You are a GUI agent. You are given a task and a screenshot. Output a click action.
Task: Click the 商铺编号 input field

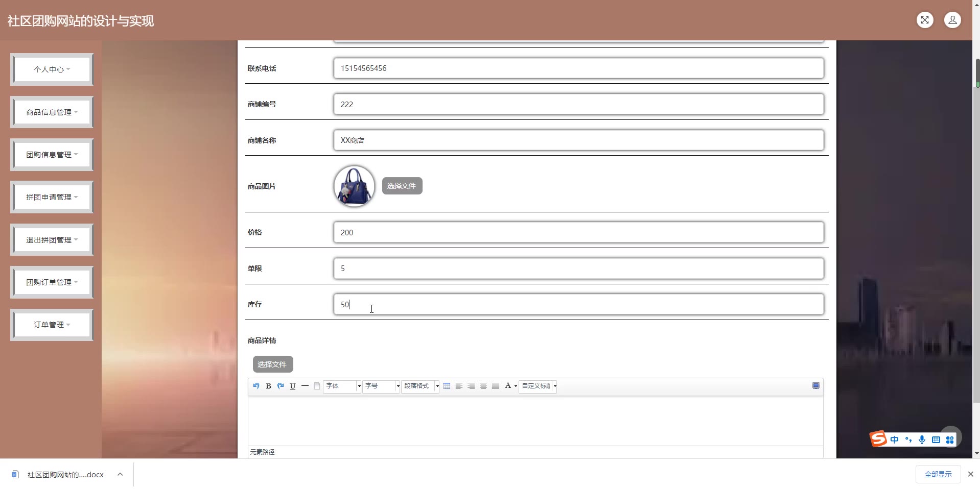[x=578, y=104]
